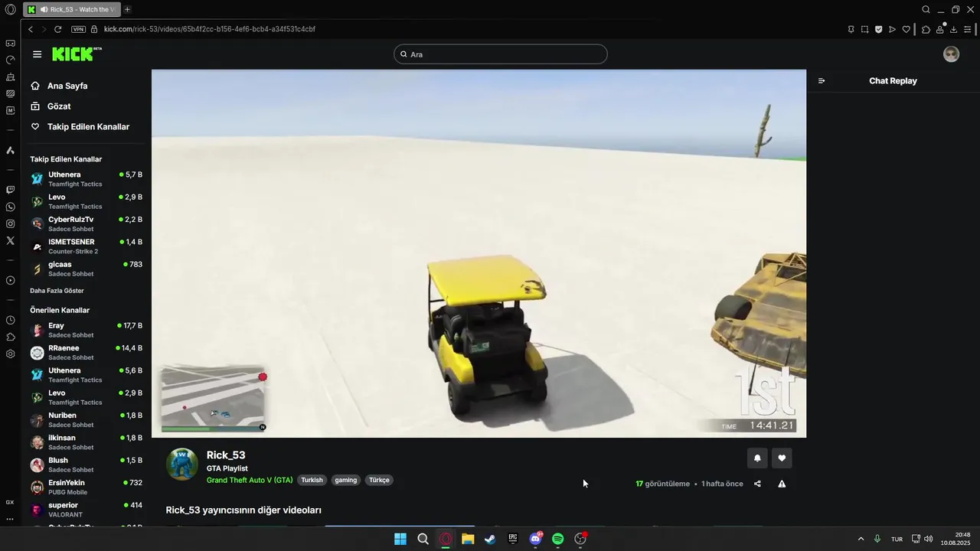
Task: Mute the tab via speaker icon
Action: click(x=44, y=9)
